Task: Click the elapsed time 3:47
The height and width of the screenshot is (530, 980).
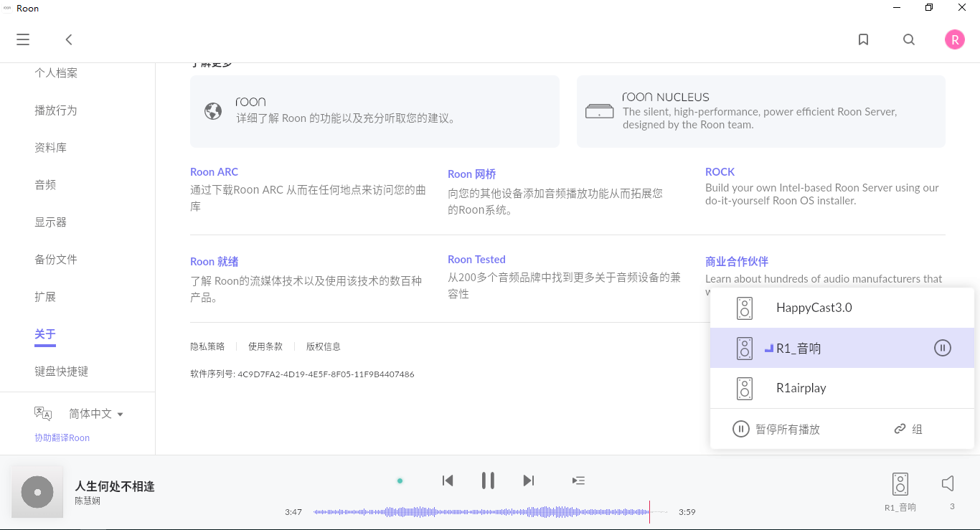Action: coord(293,512)
